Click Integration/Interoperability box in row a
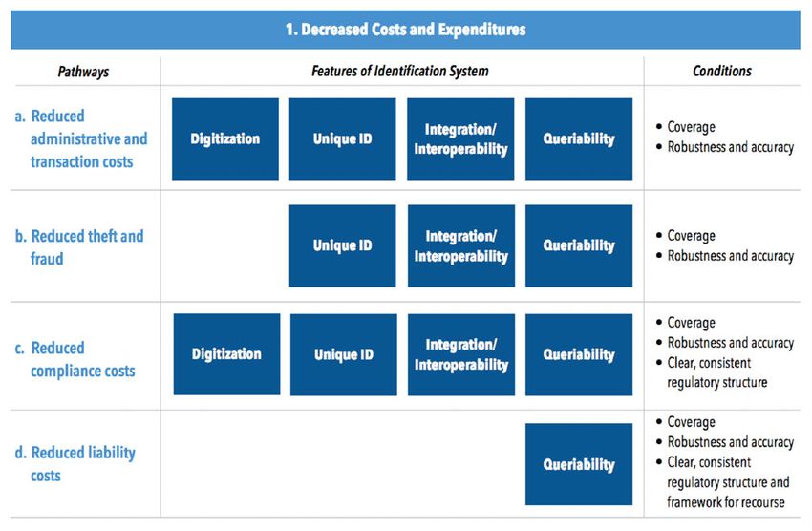 [x=460, y=139]
